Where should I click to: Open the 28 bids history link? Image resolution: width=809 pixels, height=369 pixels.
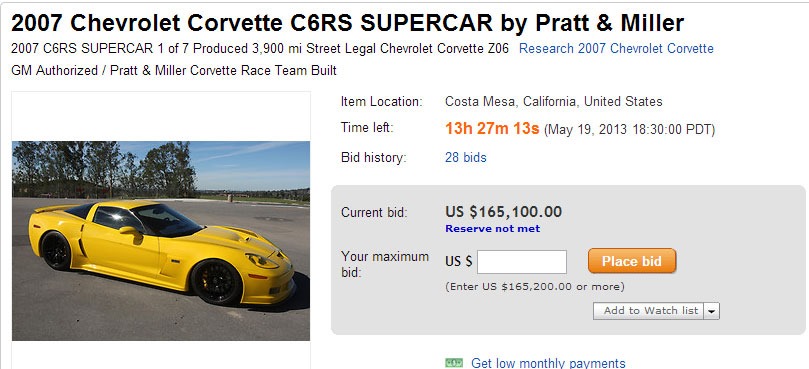[x=465, y=157]
